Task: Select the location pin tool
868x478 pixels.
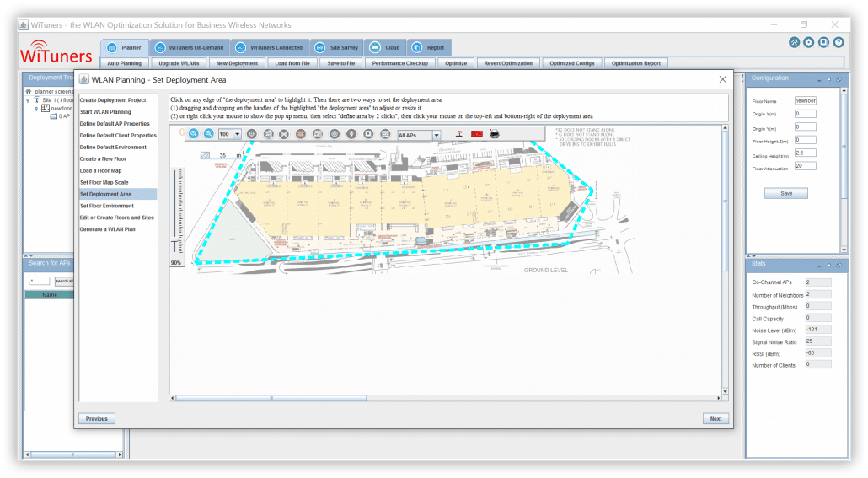Action: (x=351, y=134)
